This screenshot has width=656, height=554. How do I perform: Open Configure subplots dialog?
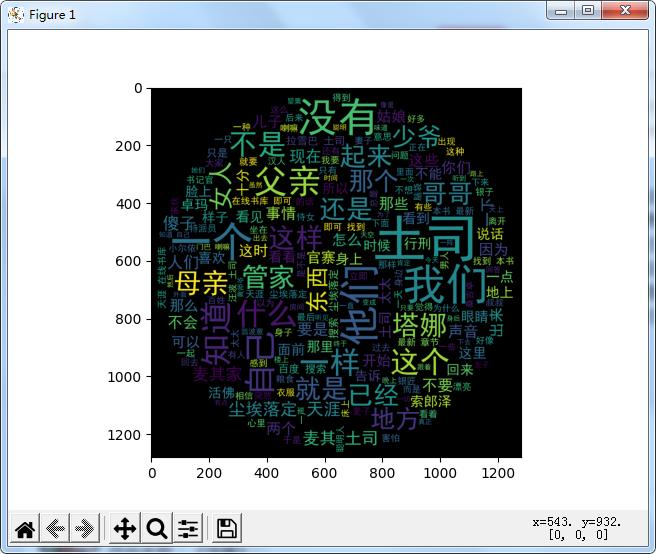pyautogui.click(x=188, y=528)
